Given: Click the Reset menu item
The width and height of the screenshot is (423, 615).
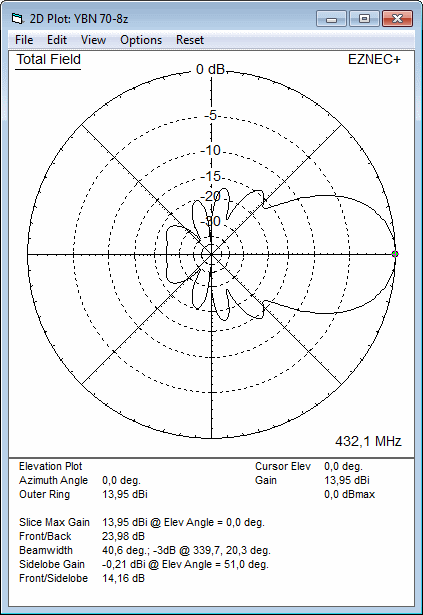Looking at the screenshot, I should click(x=190, y=40).
